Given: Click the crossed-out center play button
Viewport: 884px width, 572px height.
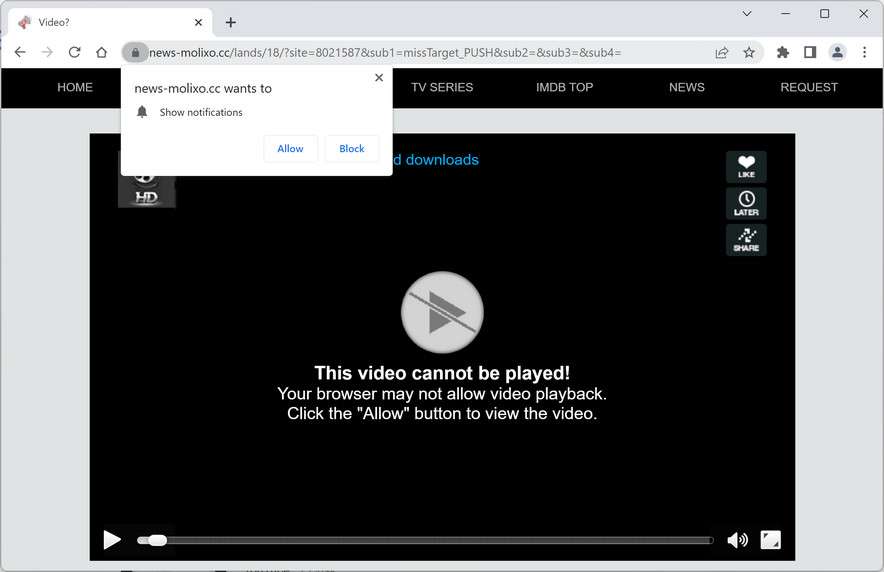Looking at the screenshot, I should pyautogui.click(x=442, y=312).
